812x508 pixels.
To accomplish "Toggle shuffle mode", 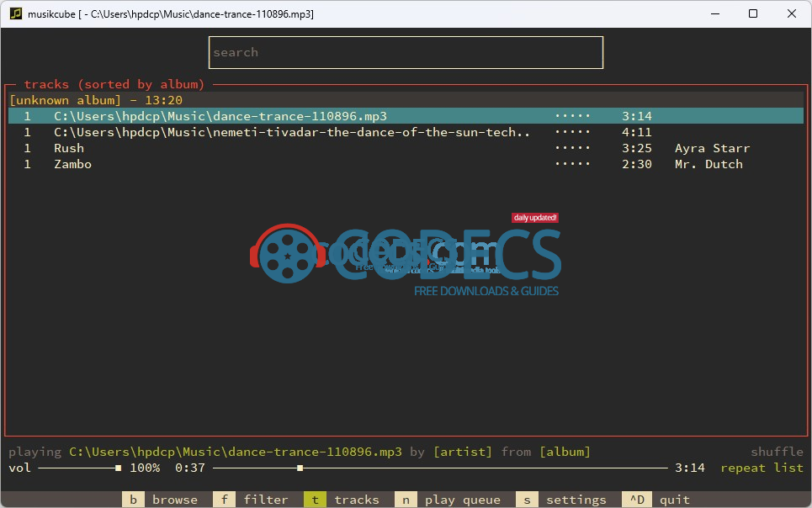I will (777, 452).
